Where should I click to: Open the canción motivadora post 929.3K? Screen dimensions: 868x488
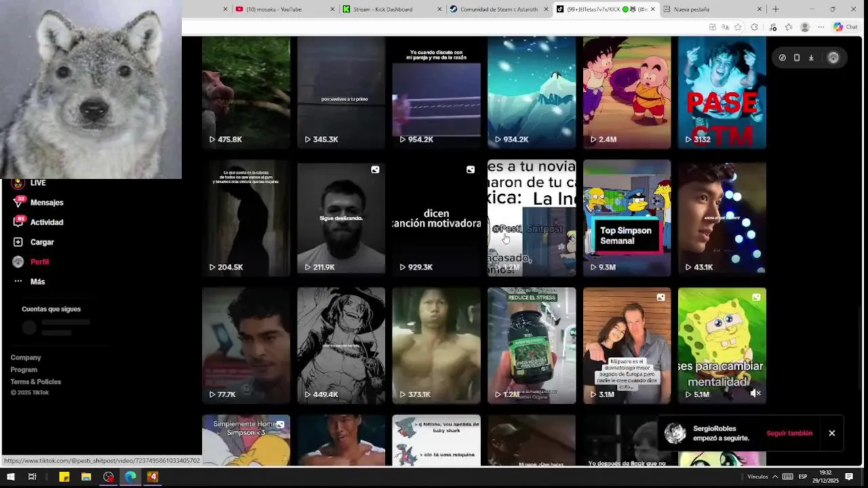click(x=436, y=218)
